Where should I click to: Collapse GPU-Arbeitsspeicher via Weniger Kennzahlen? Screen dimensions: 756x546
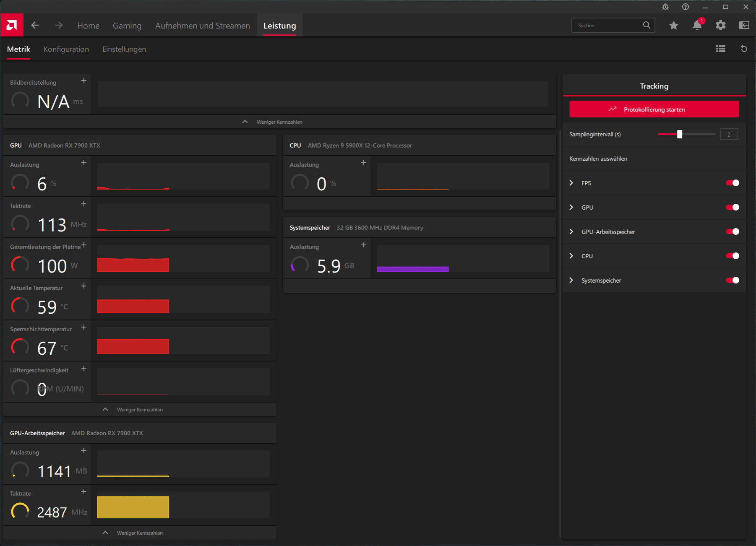point(140,533)
